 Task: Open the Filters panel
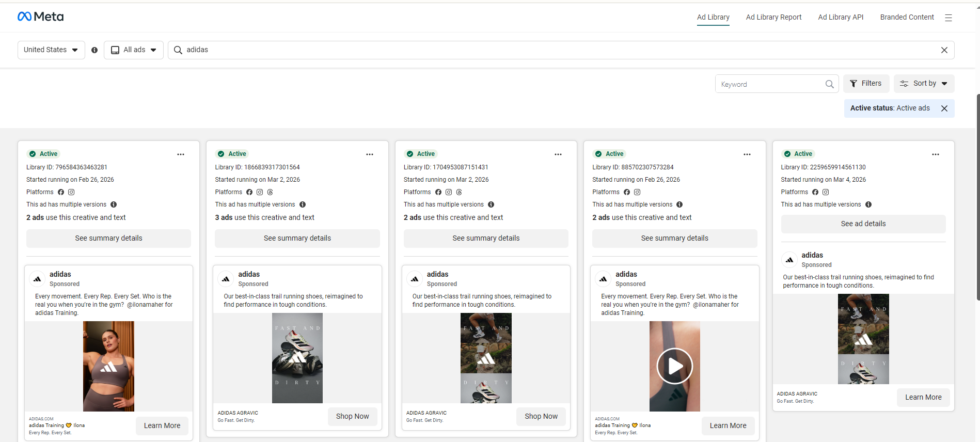(866, 84)
